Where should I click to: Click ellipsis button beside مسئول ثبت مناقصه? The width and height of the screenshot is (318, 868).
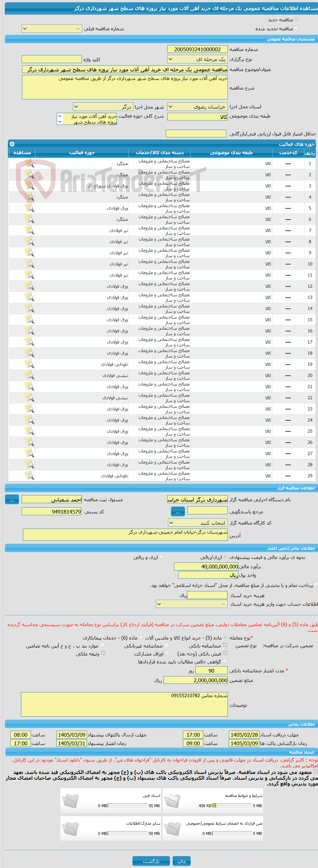12,499
